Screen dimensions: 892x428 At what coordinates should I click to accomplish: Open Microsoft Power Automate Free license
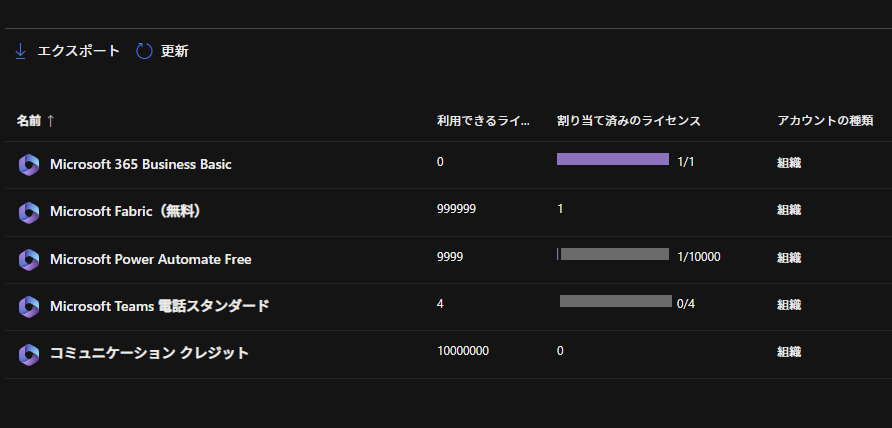(x=151, y=260)
